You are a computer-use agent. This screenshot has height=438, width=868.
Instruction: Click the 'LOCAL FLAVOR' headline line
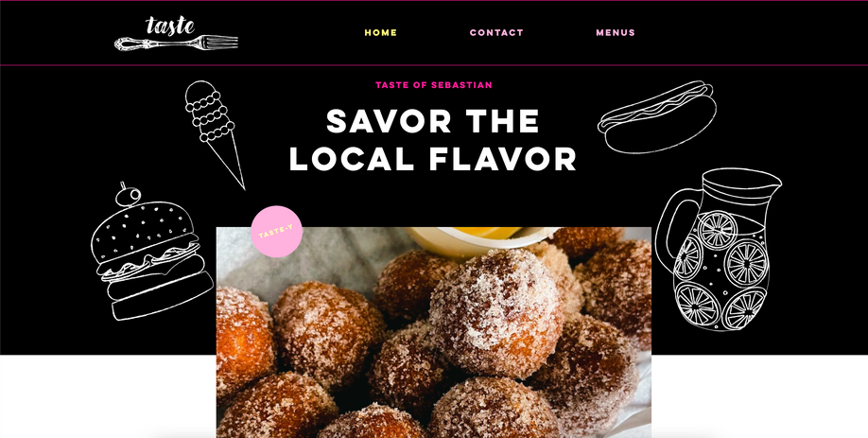[x=433, y=159]
